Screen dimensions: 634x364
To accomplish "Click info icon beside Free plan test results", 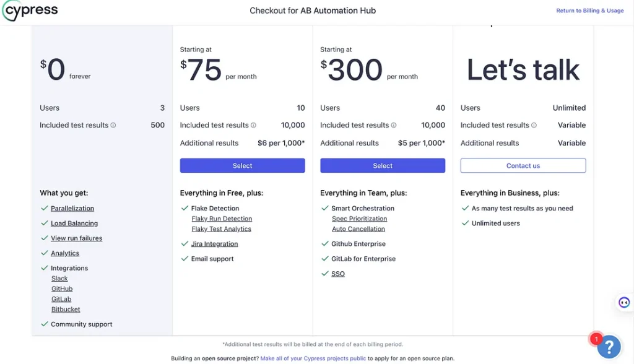I will pyautogui.click(x=113, y=125).
